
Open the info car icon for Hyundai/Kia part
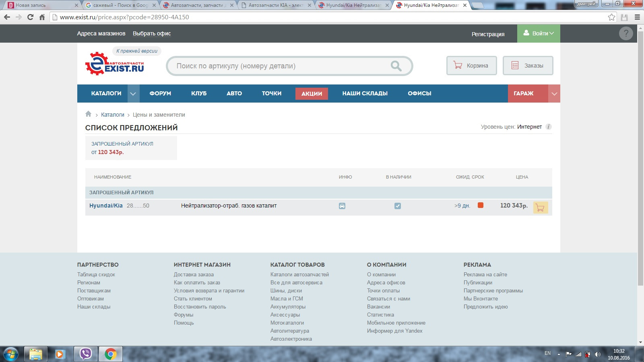(342, 206)
